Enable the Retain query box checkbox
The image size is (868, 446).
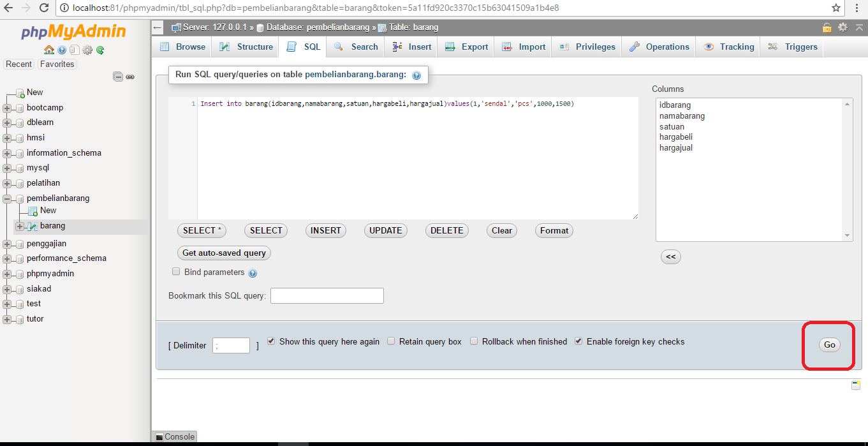tap(391, 341)
